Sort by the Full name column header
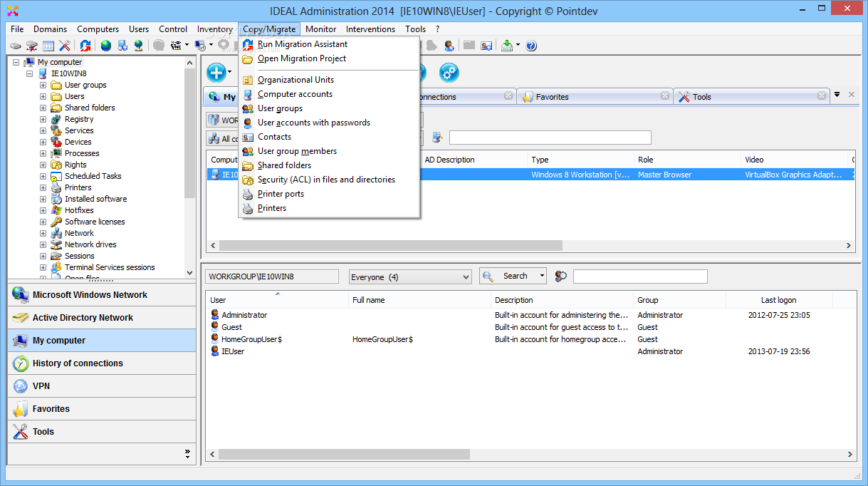Viewport: 868px width, 486px height. point(419,300)
